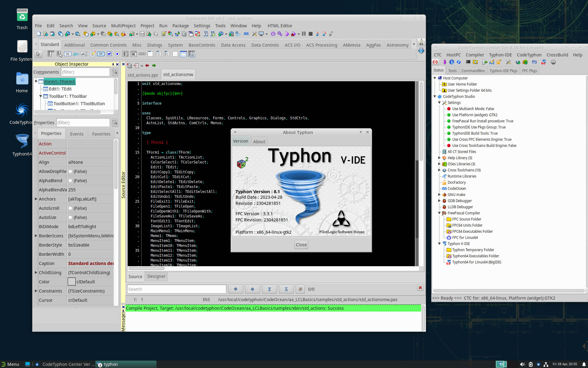Click the folder search icon in CodeTyphon Center
The image size is (588, 368).
coord(475,62)
